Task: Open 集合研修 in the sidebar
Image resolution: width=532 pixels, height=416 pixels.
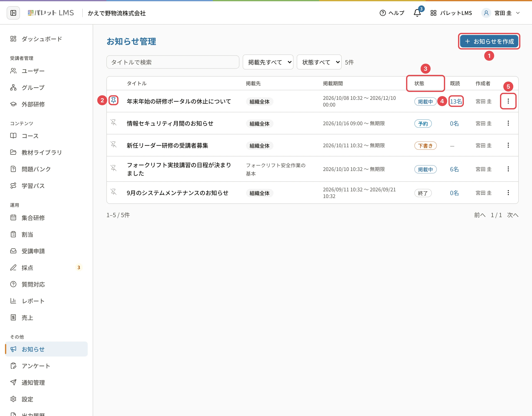Action: [x=46, y=218]
